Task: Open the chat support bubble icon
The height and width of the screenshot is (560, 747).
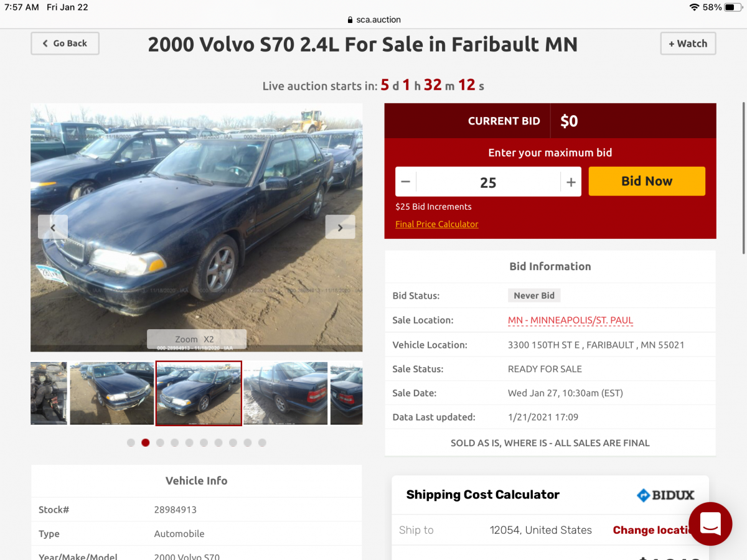Action: point(710,524)
